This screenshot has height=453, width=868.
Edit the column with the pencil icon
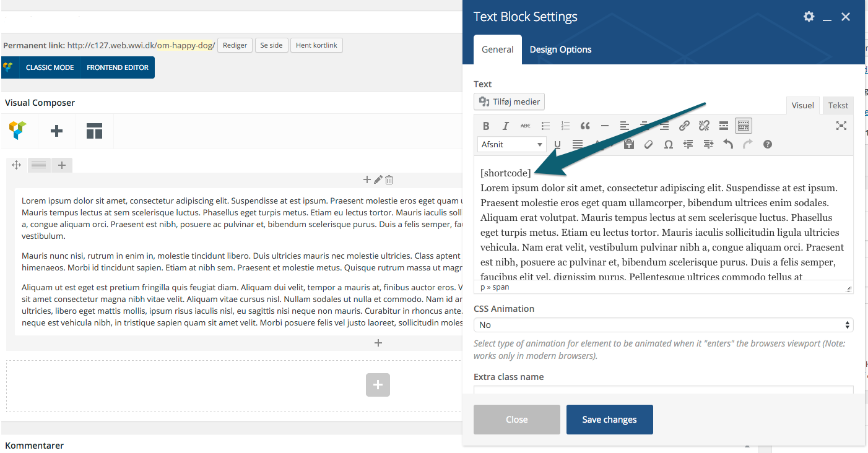pyautogui.click(x=378, y=180)
